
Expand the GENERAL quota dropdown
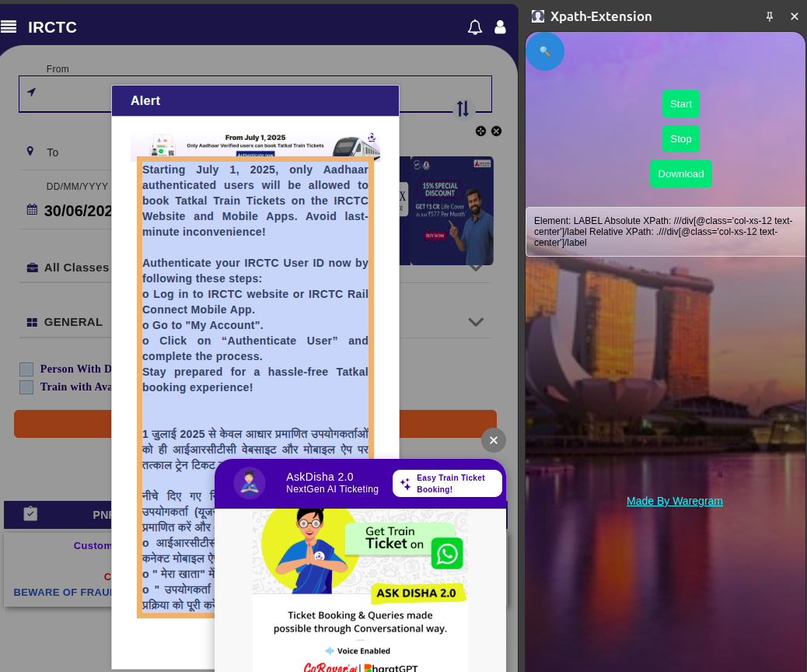pyautogui.click(x=475, y=321)
